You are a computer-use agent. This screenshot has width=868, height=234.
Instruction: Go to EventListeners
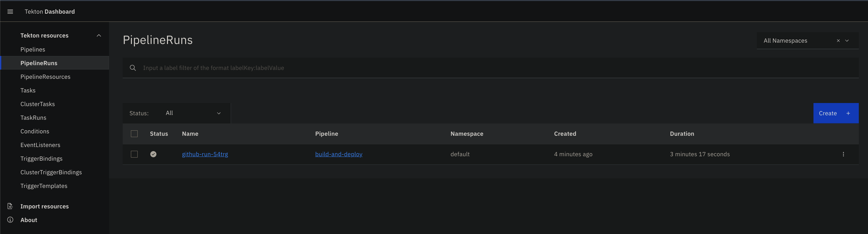click(x=40, y=145)
